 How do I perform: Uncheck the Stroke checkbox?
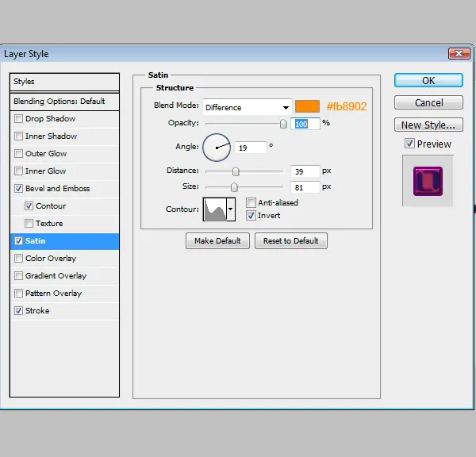coord(18,311)
